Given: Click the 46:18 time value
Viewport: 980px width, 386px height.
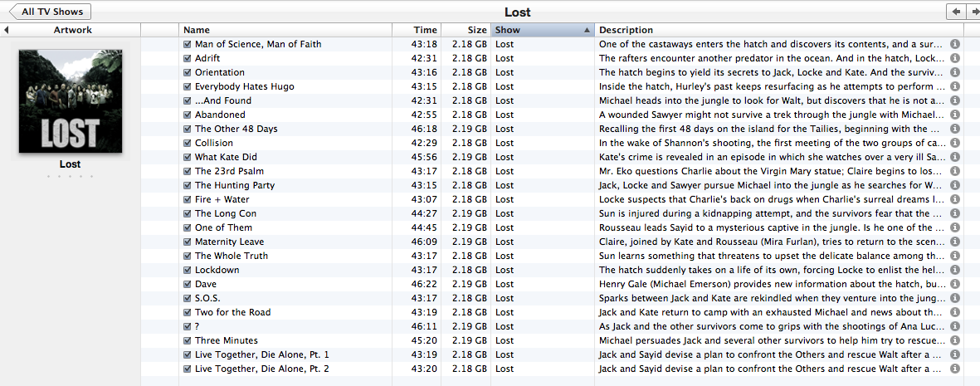Looking at the screenshot, I should [425, 129].
